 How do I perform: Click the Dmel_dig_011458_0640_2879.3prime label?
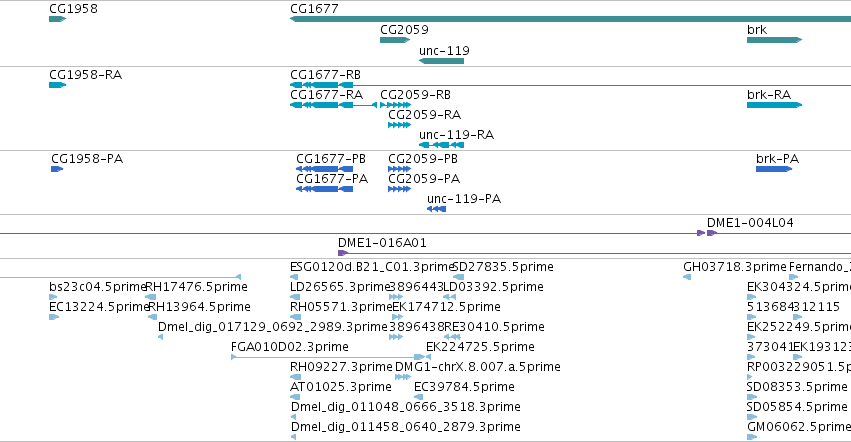pos(405,427)
